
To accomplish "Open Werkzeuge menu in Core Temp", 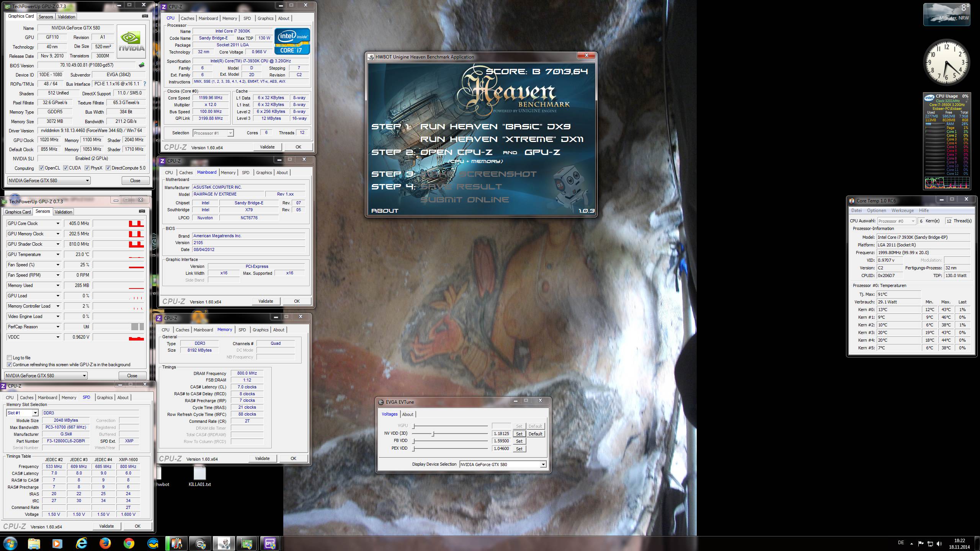I will tap(902, 210).
